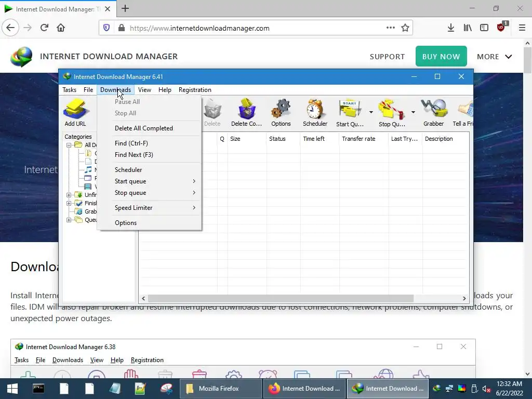Sort by Size column header
The height and width of the screenshot is (399, 532).
click(x=247, y=139)
